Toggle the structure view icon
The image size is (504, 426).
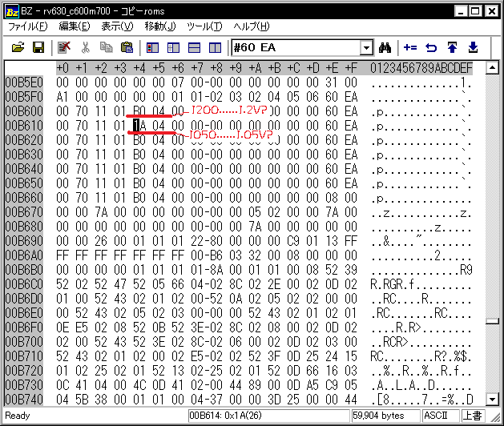174,47
